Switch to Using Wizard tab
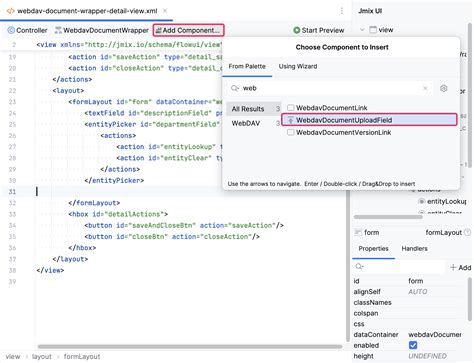This screenshot has width=474, height=363. pyautogui.click(x=298, y=66)
